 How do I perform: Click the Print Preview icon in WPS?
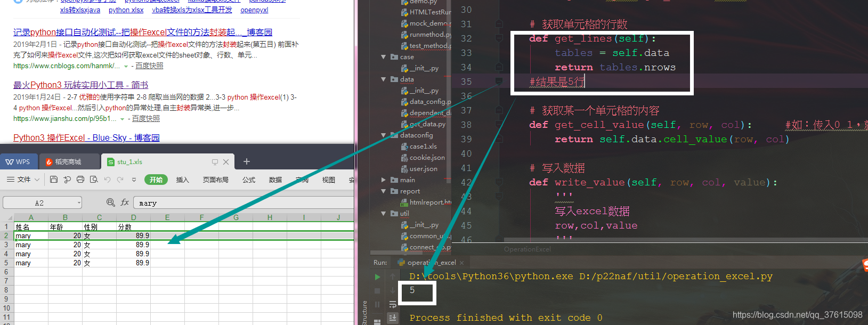pos(94,180)
